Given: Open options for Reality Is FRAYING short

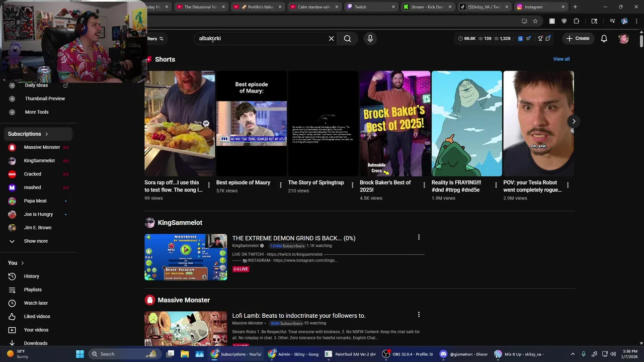Looking at the screenshot, I should click(x=496, y=185).
